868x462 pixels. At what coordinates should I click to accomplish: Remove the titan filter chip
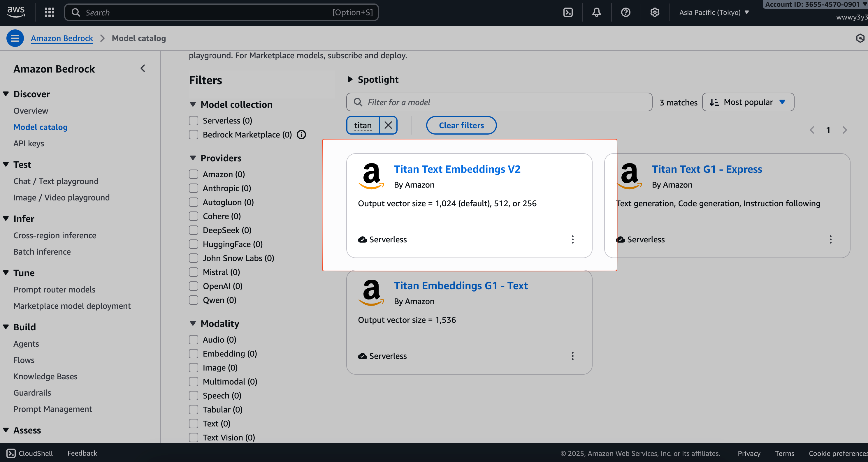pos(388,125)
